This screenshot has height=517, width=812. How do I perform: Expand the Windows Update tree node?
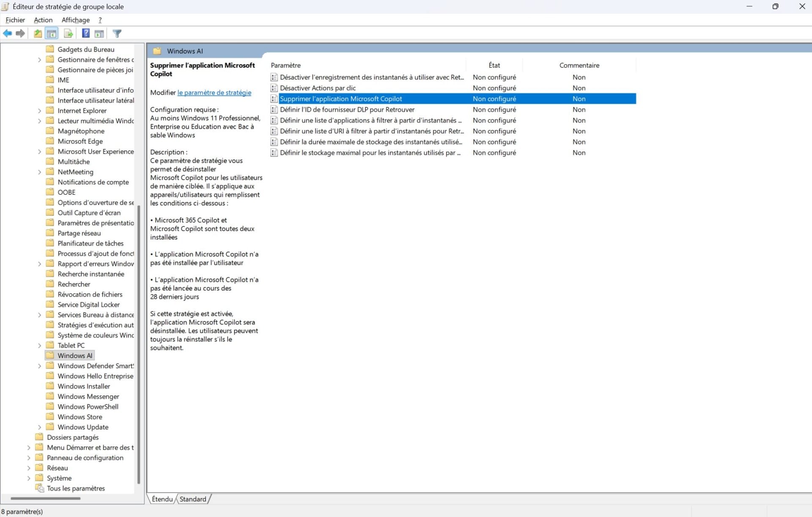39,427
